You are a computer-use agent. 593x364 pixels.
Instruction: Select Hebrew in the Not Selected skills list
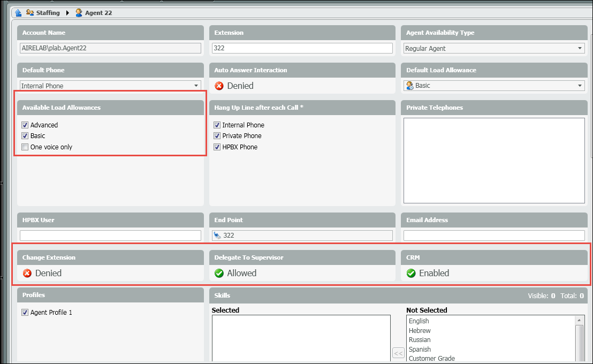click(x=420, y=331)
